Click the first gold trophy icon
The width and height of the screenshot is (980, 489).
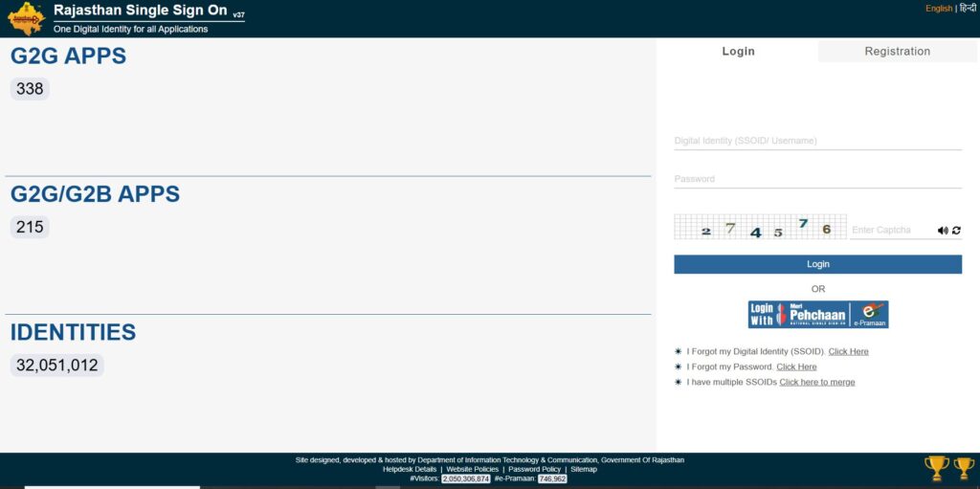(x=936, y=468)
